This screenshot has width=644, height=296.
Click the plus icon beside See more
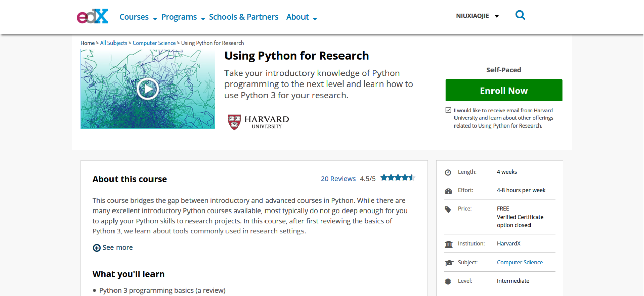click(97, 248)
